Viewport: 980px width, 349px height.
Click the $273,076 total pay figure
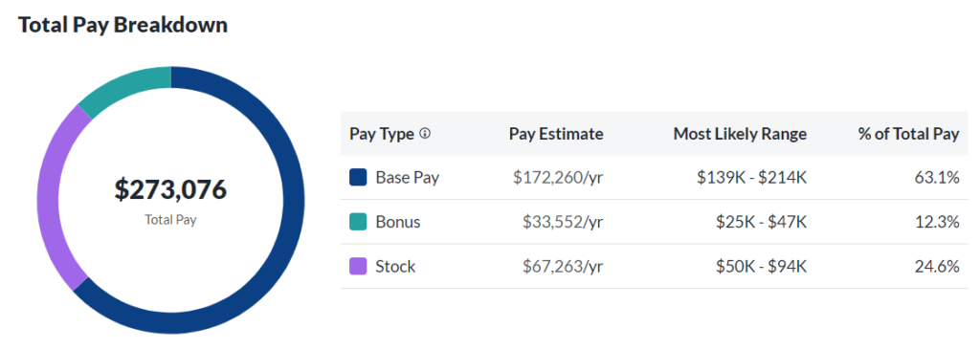click(x=170, y=189)
